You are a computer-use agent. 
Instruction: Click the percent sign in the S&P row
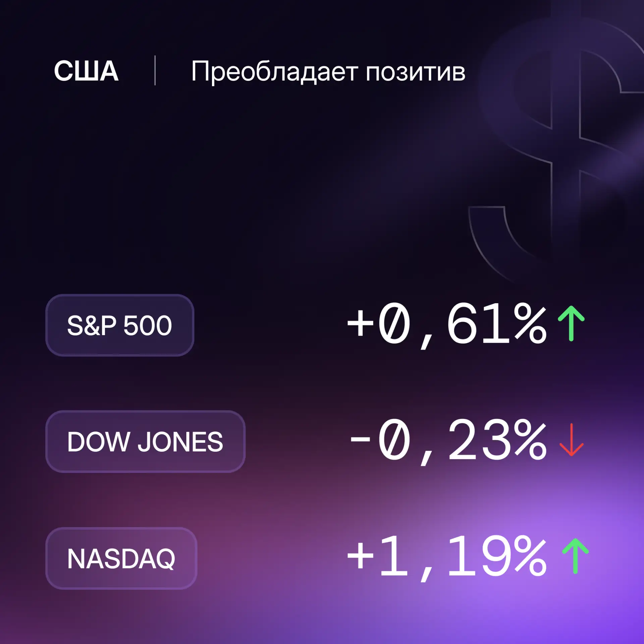pos(530,323)
